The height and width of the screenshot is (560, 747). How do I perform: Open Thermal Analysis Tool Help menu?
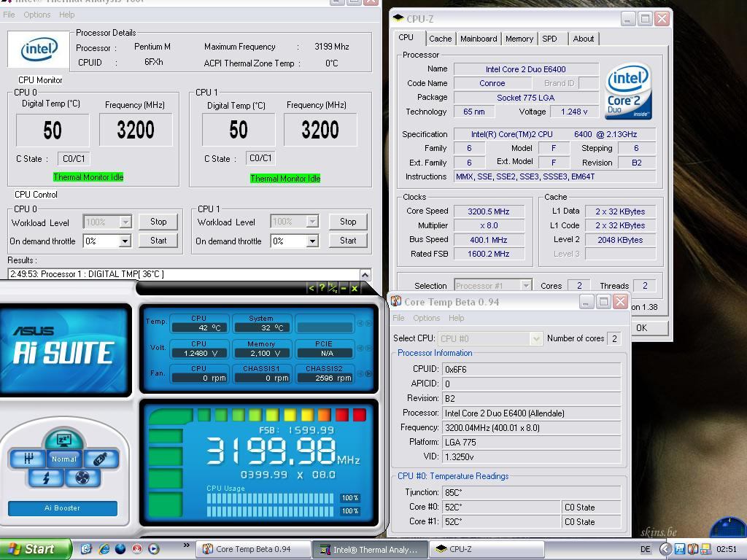[x=66, y=15]
